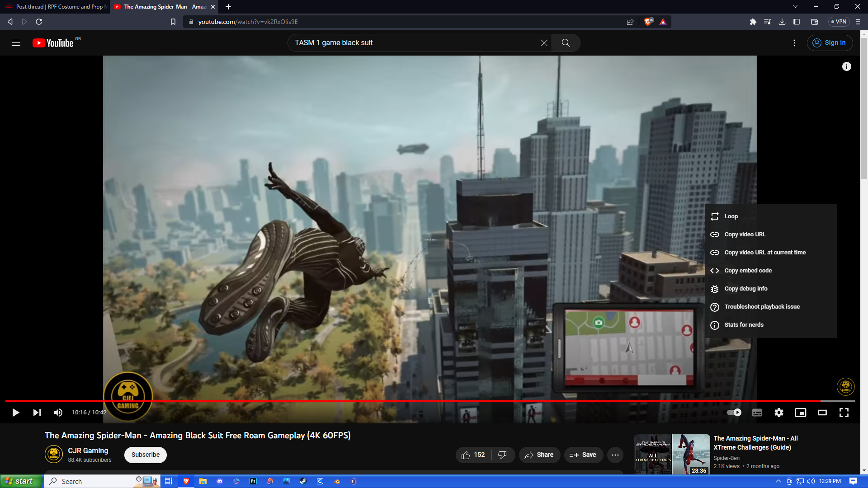Click the Share button
Image resolution: width=868 pixels, height=488 pixels.
point(539,455)
